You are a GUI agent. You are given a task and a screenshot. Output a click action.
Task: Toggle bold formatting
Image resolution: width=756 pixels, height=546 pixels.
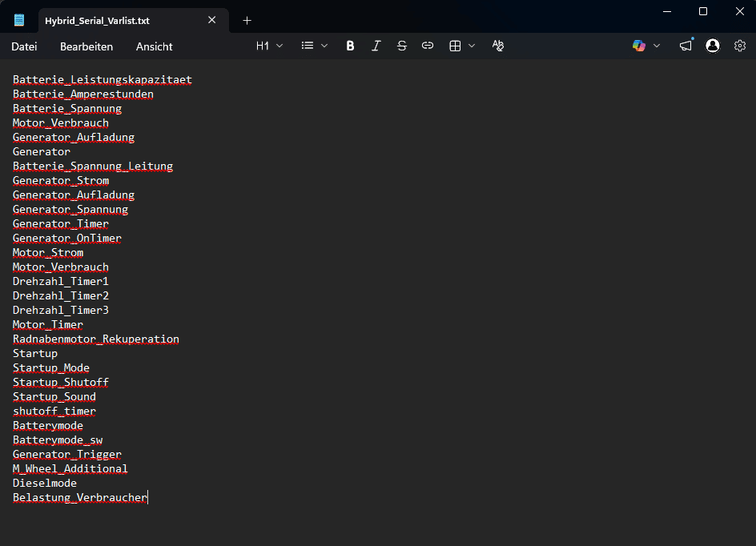pyautogui.click(x=350, y=46)
